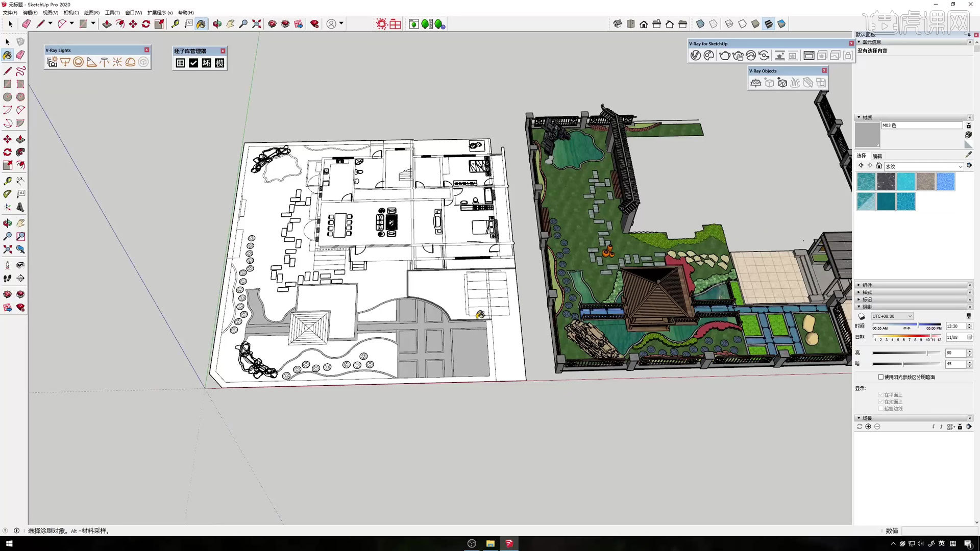Go to materials home in model
Screen dimensions: 980x551
(879, 166)
